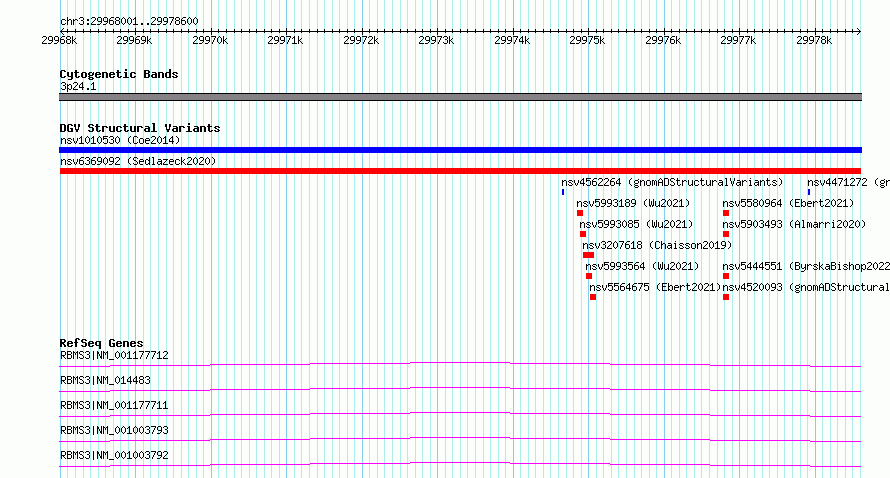The height and width of the screenshot is (478, 890).
Task: Click the 29974k position on the ruler
Action: [512, 40]
